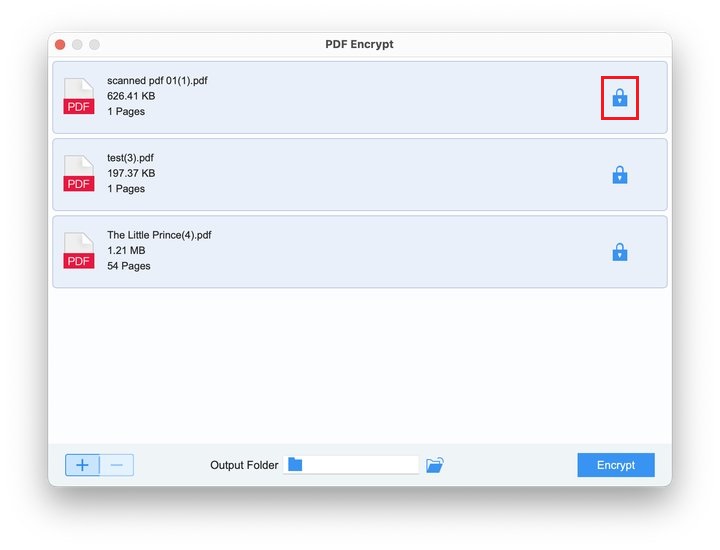Click the PDF file icon of test(3).pdf
Screen dimensions: 720x550
79,173
